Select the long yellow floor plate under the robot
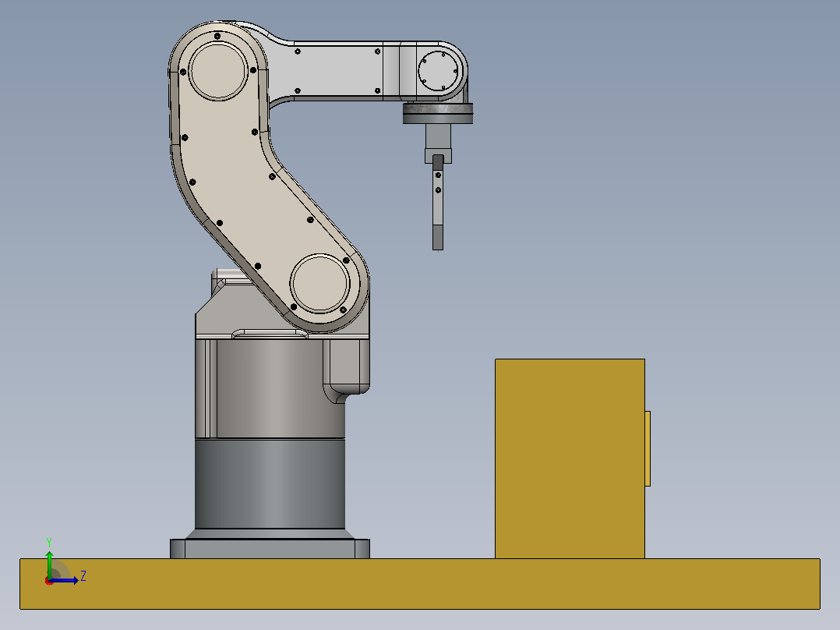 click(420, 584)
